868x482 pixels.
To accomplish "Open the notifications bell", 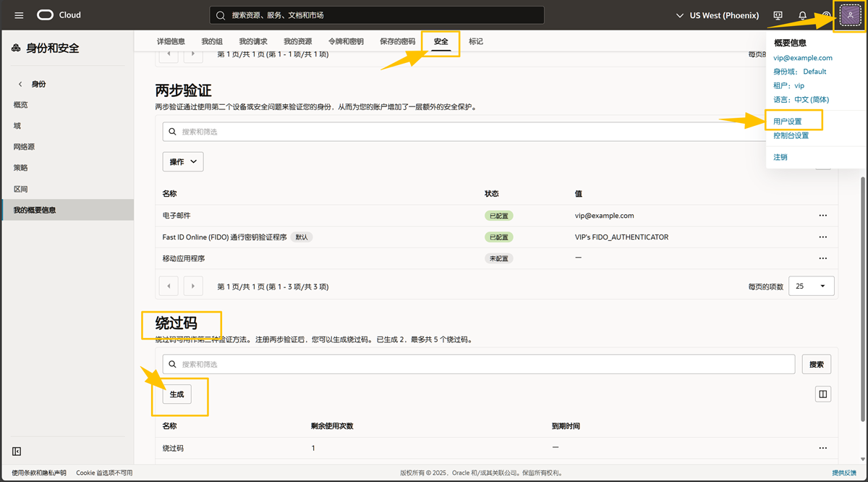I will coord(802,15).
